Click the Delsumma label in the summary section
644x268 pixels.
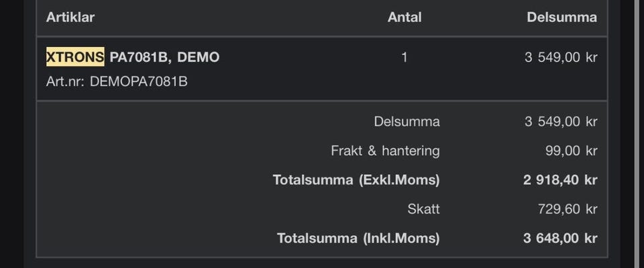407,121
